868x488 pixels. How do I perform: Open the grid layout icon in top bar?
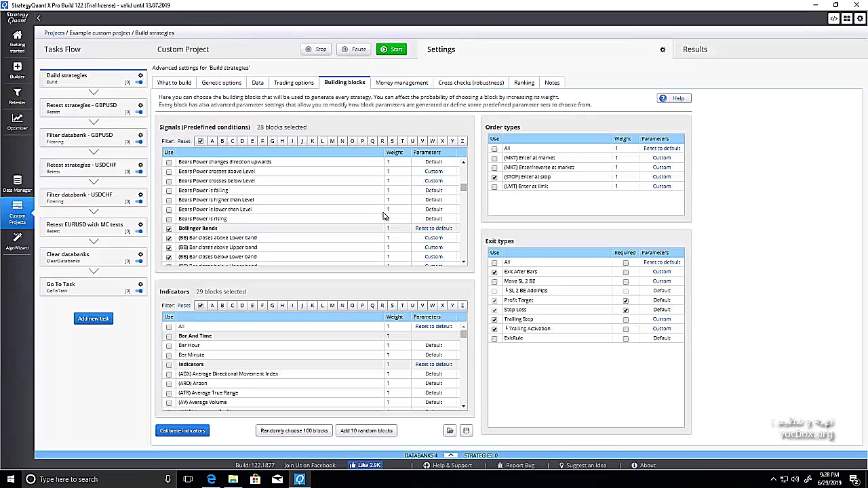coord(847,18)
